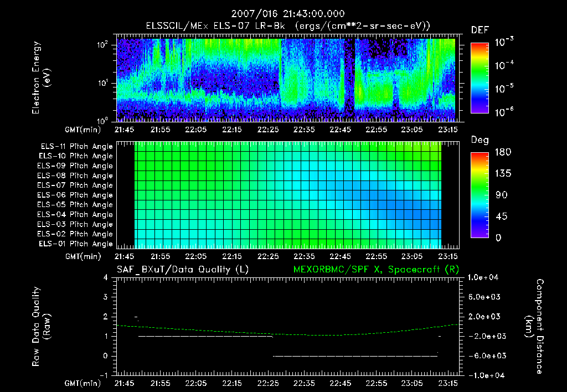Click the "ELS-09 Pitch Angle" row label
The image size is (567, 392).
pos(75,166)
